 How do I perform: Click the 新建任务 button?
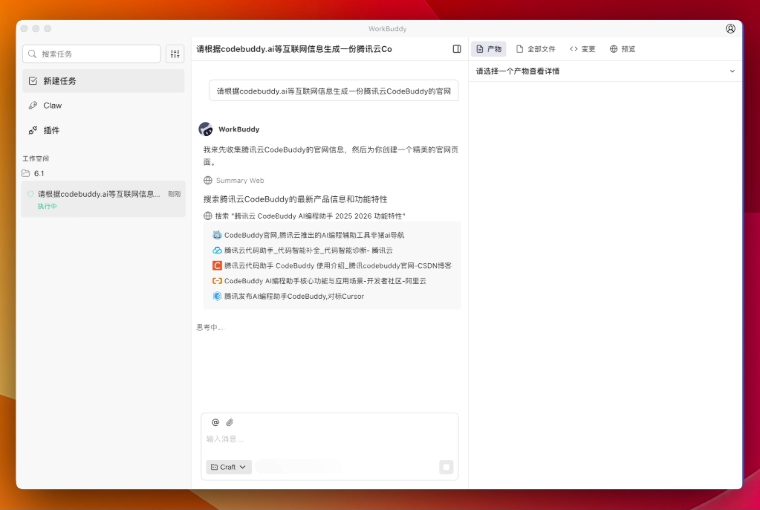click(103, 81)
